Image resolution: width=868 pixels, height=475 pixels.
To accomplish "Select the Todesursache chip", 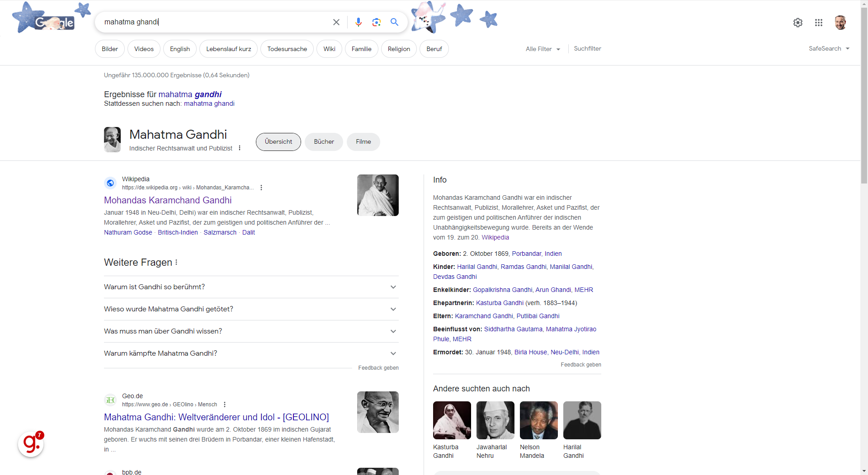I will click(x=287, y=49).
